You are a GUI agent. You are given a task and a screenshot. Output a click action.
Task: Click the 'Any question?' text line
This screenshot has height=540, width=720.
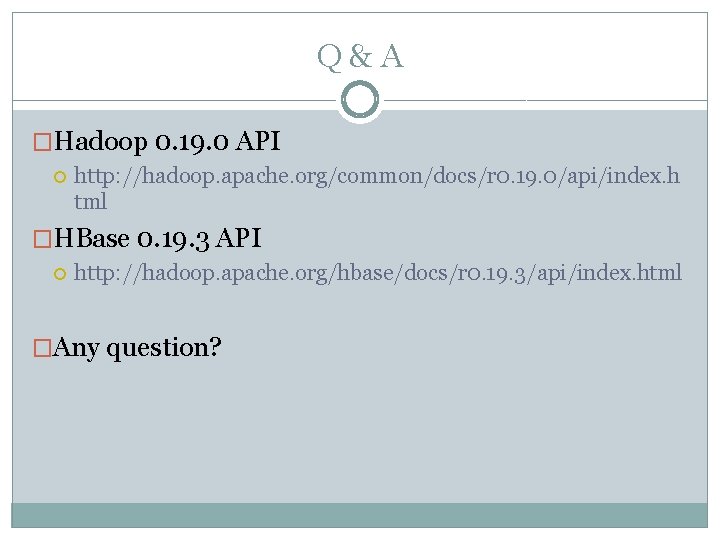tap(137, 348)
